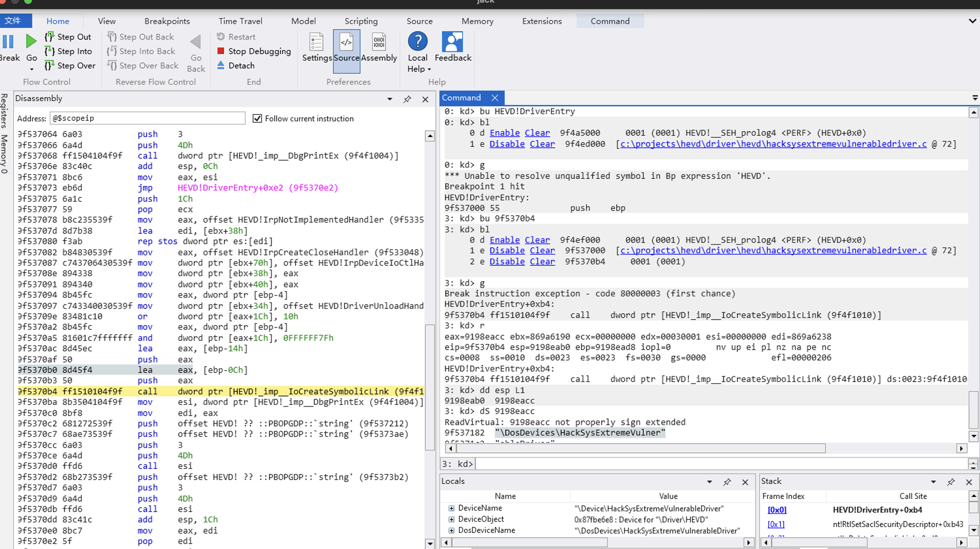Click the Step Into icon

click(49, 51)
